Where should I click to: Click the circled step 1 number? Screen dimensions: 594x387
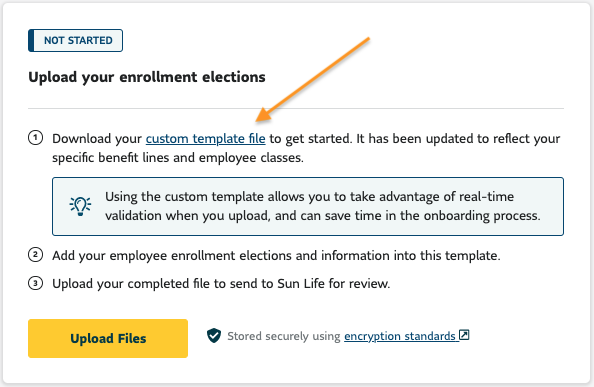point(36,137)
